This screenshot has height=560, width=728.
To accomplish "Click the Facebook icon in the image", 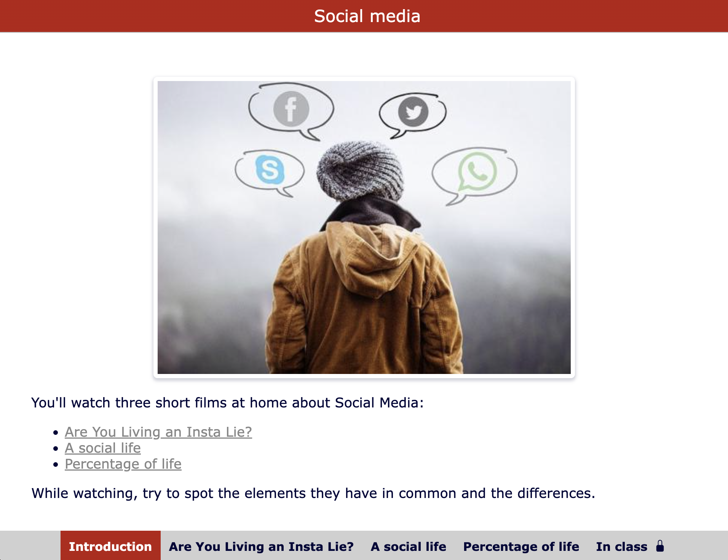I will click(291, 109).
